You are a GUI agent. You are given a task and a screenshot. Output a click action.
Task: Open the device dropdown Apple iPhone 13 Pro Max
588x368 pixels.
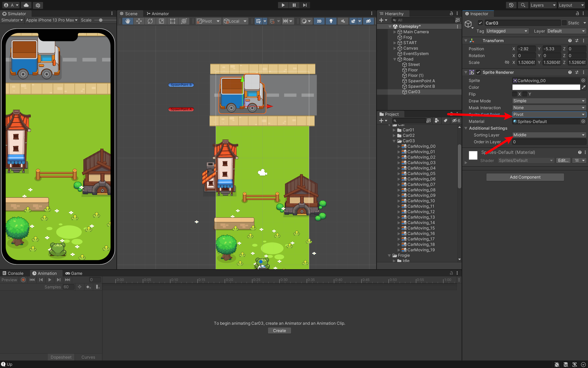tap(52, 20)
